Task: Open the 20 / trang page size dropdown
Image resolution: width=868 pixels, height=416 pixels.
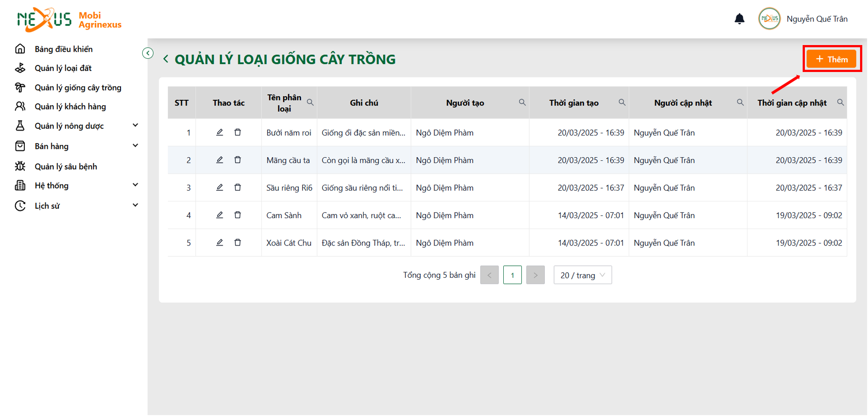Action: tap(583, 275)
